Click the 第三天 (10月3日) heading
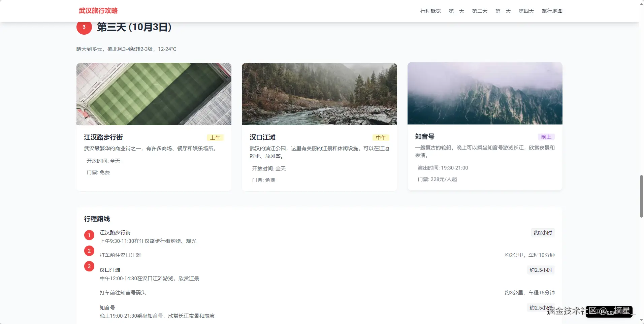 click(x=134, y=27)
